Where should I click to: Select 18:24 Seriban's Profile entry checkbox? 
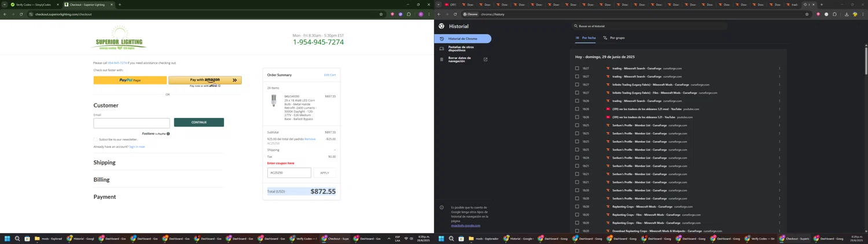pos(577,158)
